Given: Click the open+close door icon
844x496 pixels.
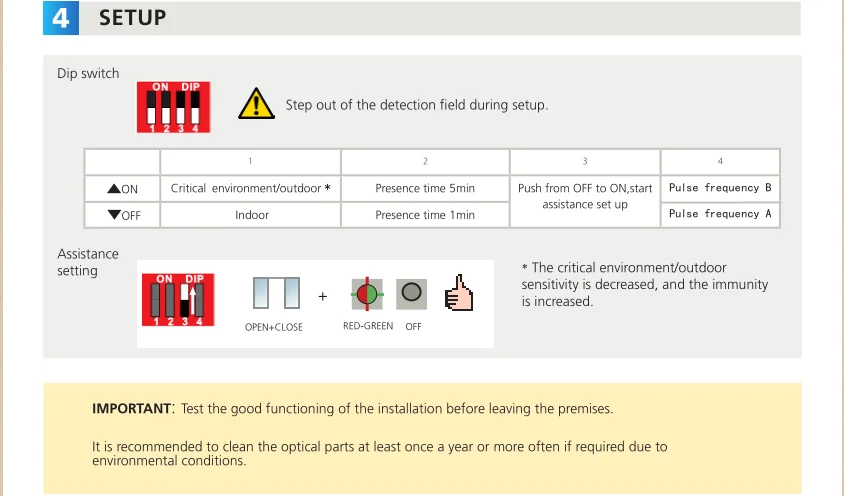Looking at the screenshot, I should click(276, 294).
